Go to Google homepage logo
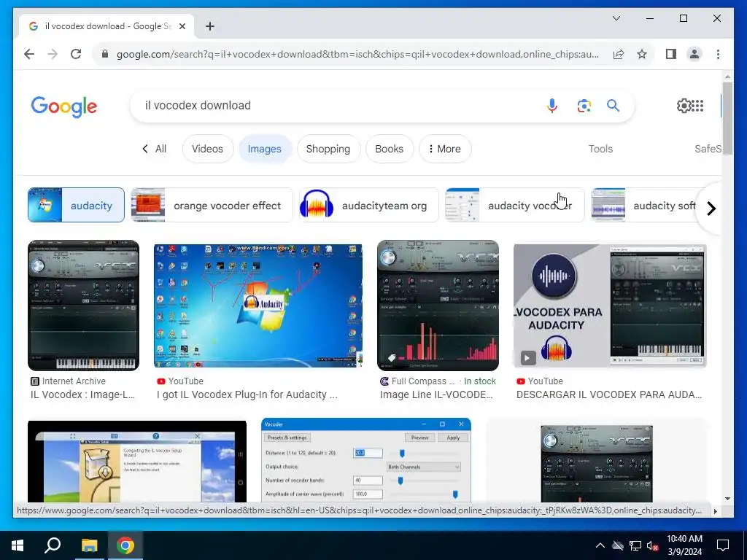The height and width of the screenshot is (560, 747). pyautogui.click(x=64, y=106)
